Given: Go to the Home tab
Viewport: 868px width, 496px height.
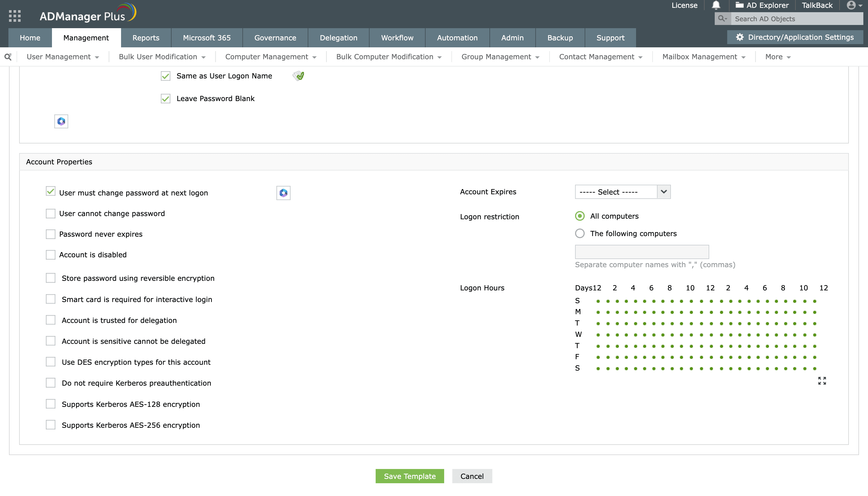Looking at the screenshot, I should (30, 38).
